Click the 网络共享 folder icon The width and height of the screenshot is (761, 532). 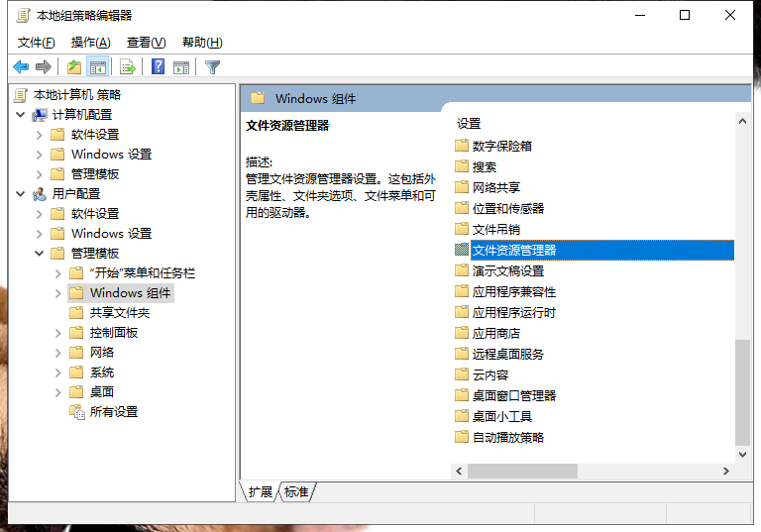[462, 187]
